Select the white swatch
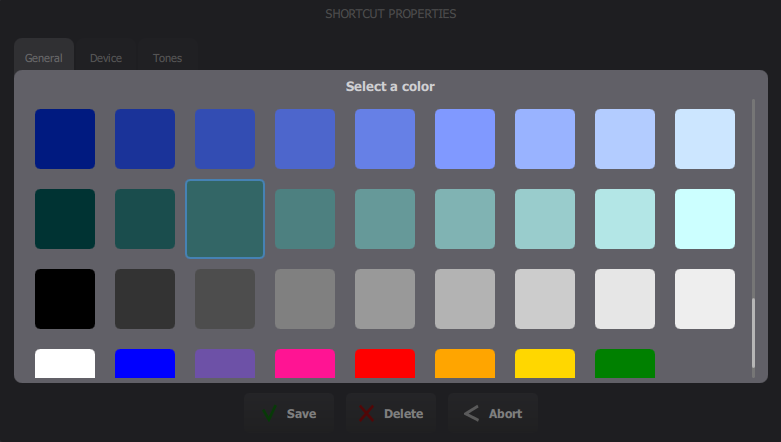The image size is (781, 442). click(x=65, y=364)
